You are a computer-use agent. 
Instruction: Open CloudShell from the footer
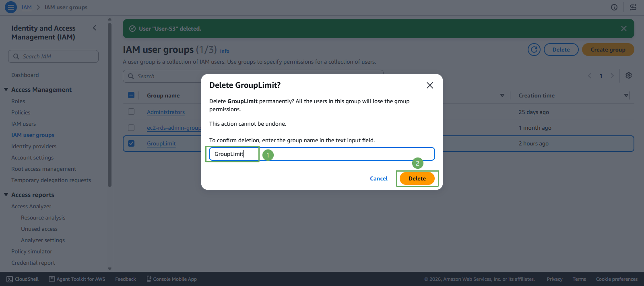coord(23,279)
